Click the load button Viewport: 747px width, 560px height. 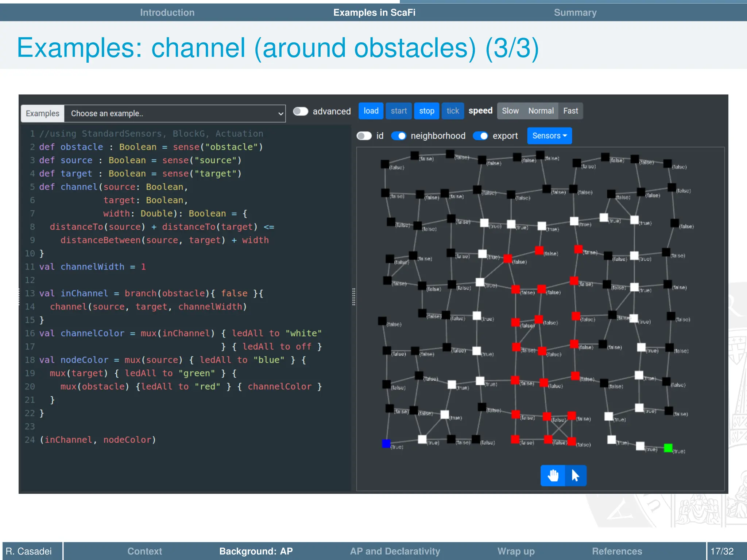pyautogui.click(x=371, y=111)
